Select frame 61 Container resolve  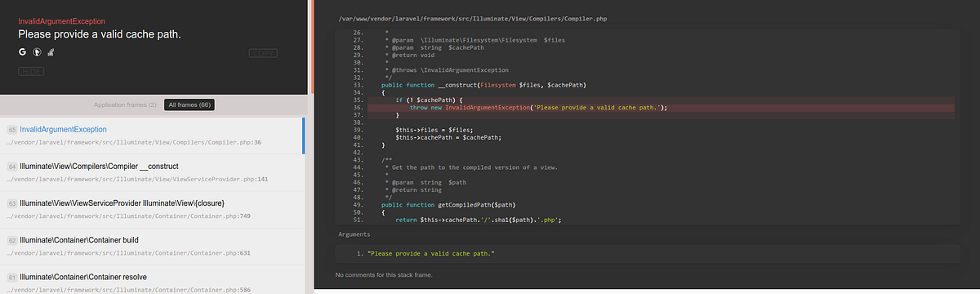tap(152, 280)
